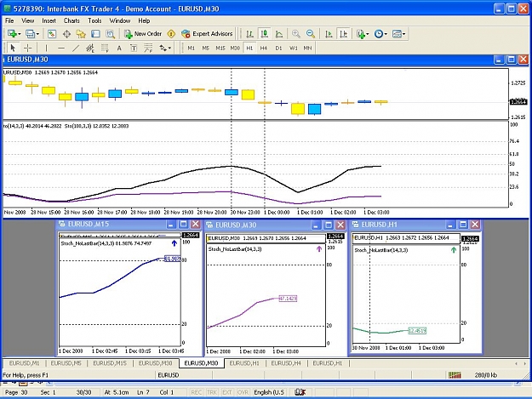
Task: Toggle the H1 timeframe button
Action: (x=249, y=48)
